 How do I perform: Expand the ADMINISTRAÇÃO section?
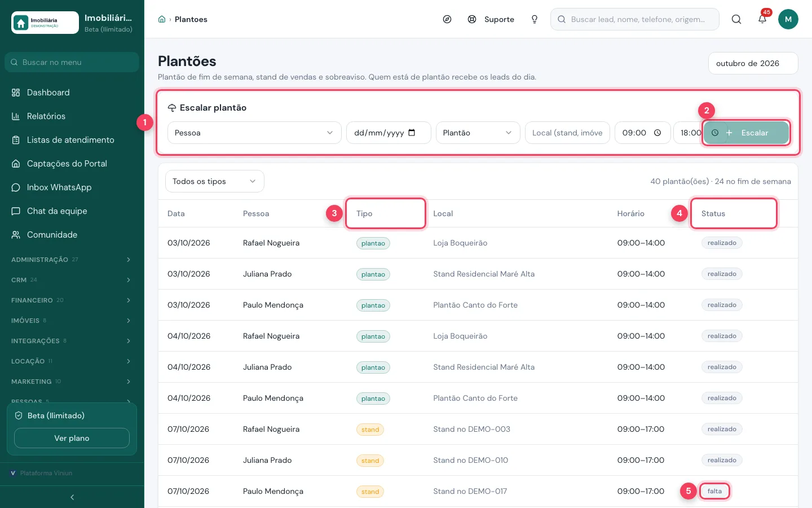coord(72,260)
